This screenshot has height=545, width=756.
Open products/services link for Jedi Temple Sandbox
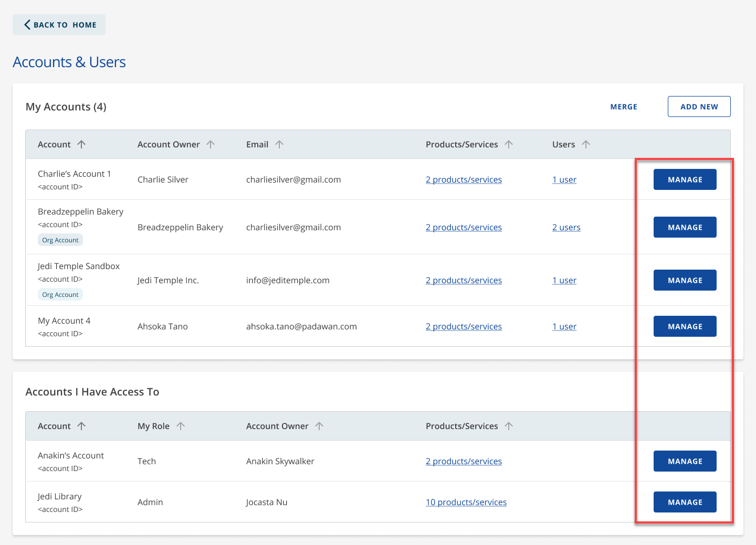point(464,280)
